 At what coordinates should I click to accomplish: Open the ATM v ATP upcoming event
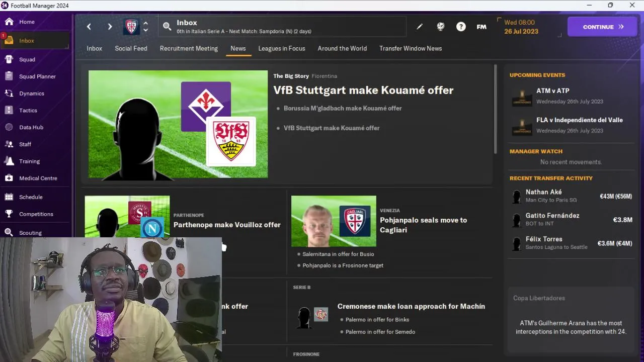(x=572, y=96)
